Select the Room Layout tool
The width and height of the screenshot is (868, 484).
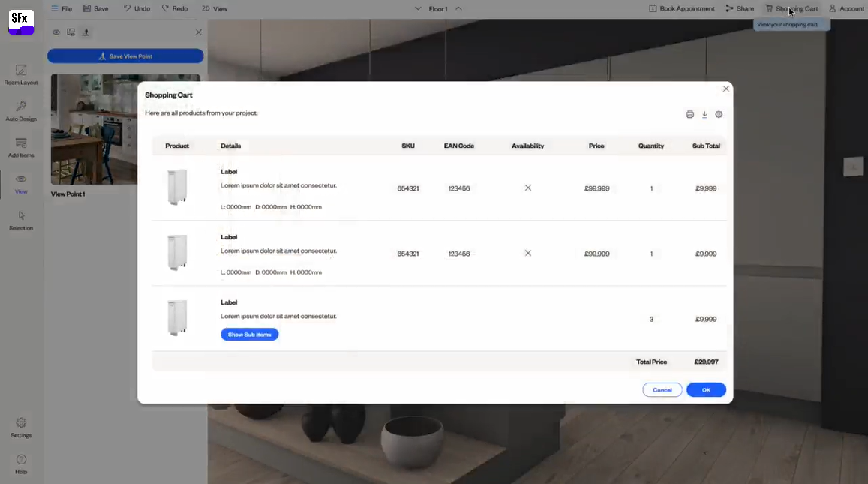tap(21, 73)
